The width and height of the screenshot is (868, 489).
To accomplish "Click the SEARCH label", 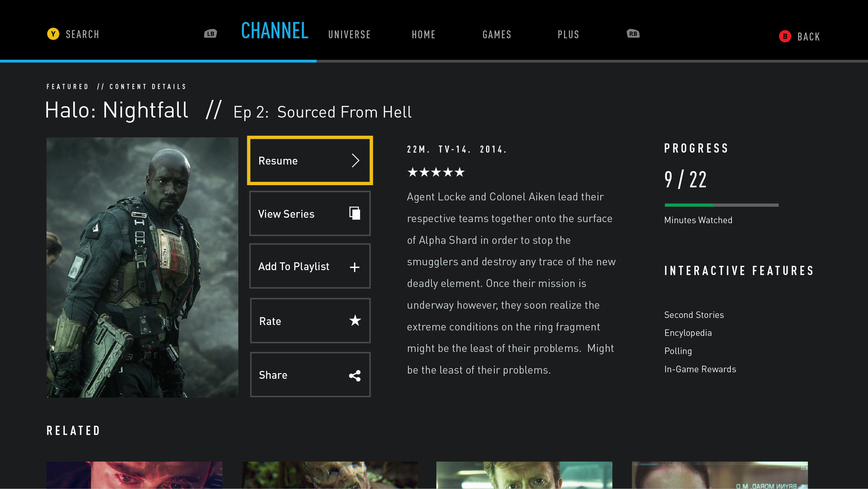I will 83,34.
